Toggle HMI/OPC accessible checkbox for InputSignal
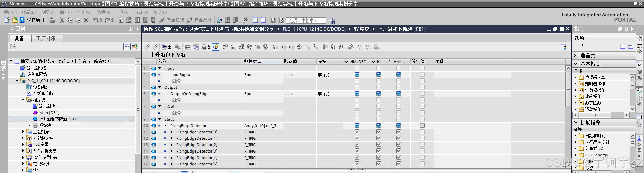 click(357, 75)
